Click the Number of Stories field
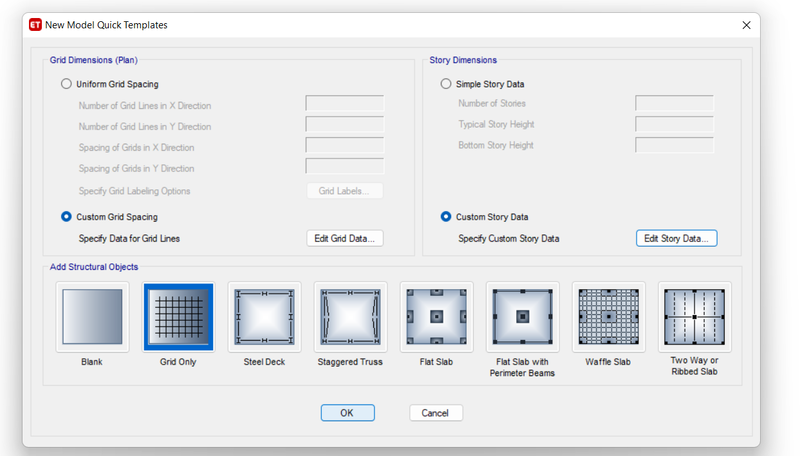This screenshot has width=800, height=456. tap(674, 103)
